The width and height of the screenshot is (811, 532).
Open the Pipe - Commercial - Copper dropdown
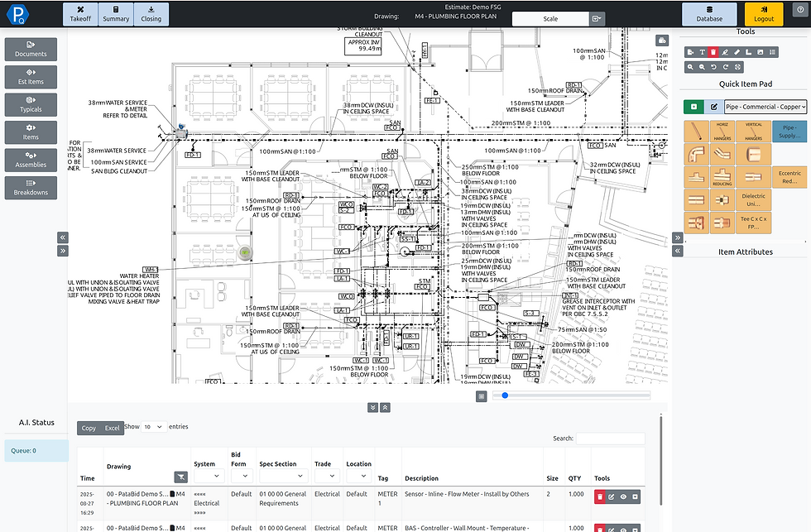point(765,106)
